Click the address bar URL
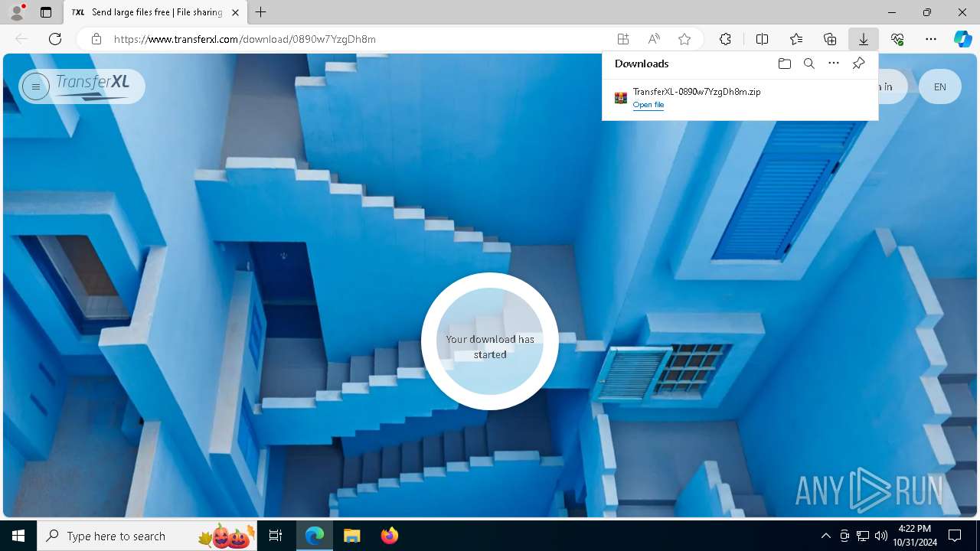Image resolution: width=980 pixels, height=551 pixels. [245, 39]
